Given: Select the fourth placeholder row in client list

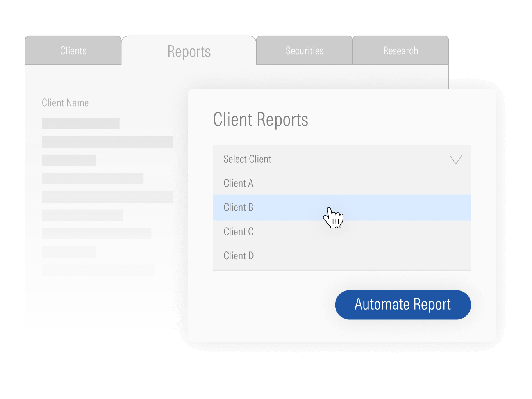Looking at the screenshot, I should pos(93,178).
